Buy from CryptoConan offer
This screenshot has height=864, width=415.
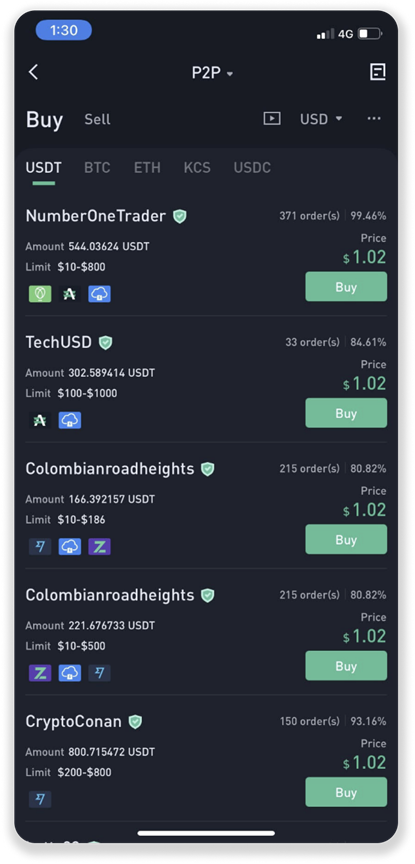coord(346,792)
